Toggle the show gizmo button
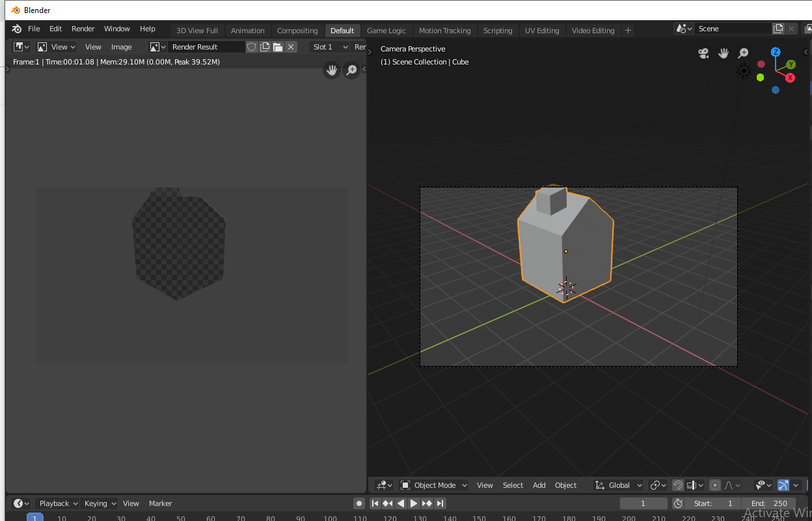The image size is (812, 521). 783,485
